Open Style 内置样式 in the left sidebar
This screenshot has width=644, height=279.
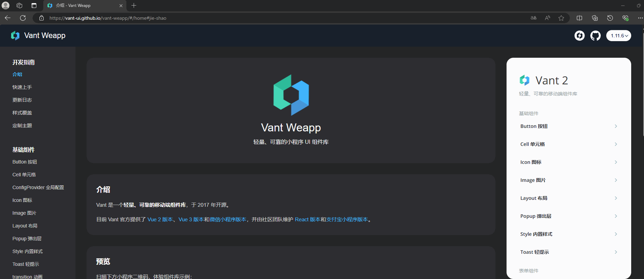tap(28, 251)
